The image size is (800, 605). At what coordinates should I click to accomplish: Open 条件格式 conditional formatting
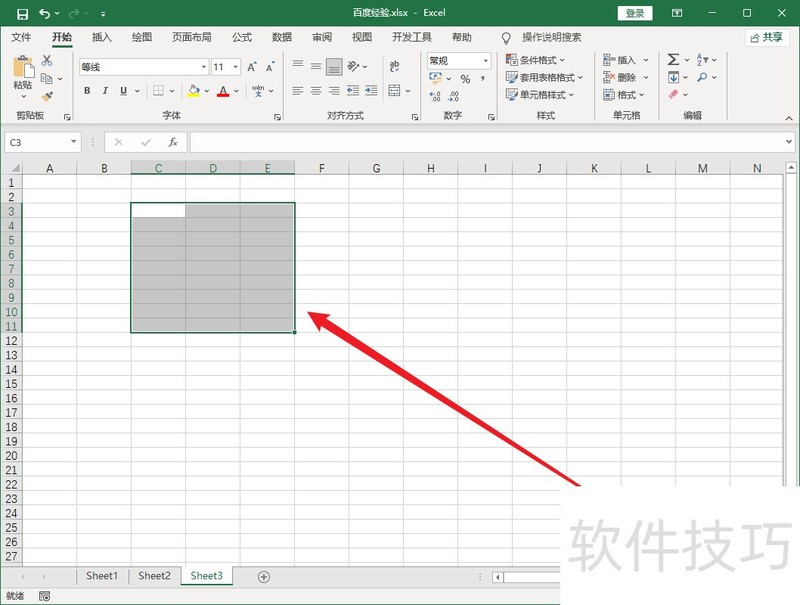point(536,60)
